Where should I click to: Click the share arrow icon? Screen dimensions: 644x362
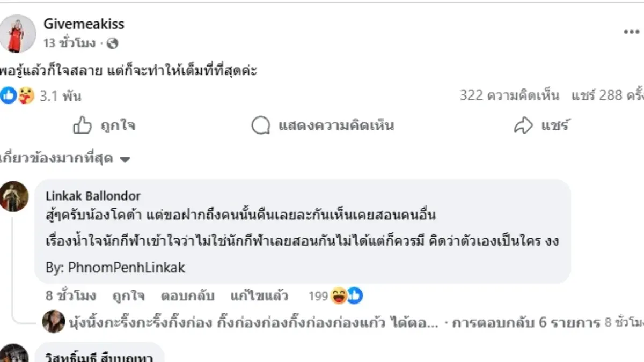(523, 126)
